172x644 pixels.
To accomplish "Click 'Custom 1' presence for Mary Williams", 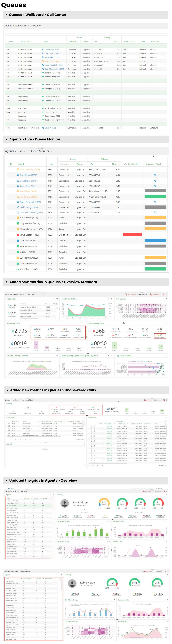I will tap(63, 241).
